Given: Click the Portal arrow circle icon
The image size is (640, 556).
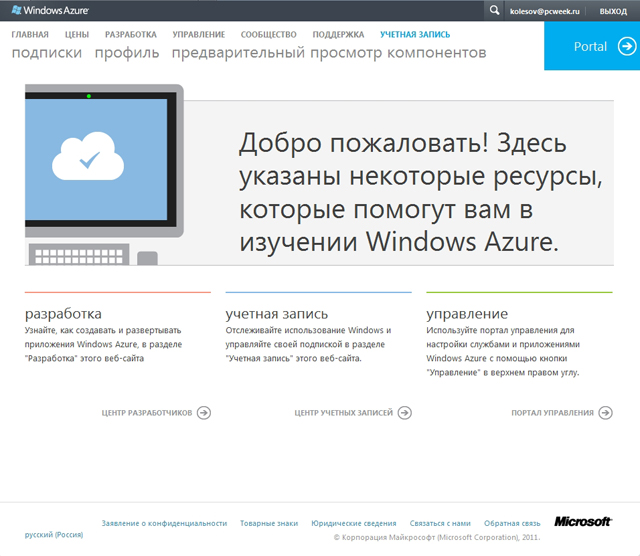Looking at the screenshot, I should pos(627,46).
